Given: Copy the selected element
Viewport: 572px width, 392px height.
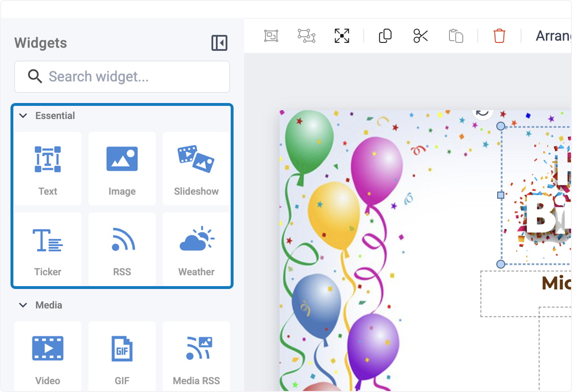Looking at the screenshot, I should click(385, 36).
